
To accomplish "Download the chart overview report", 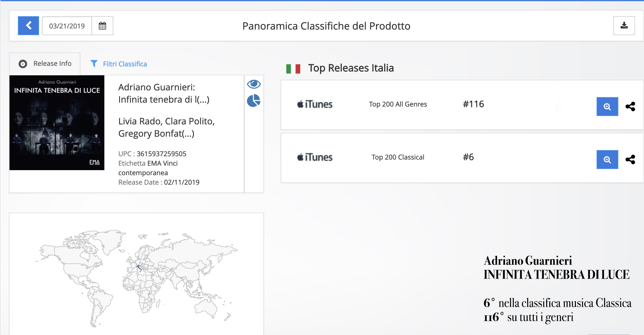I will tap(624, 26).
